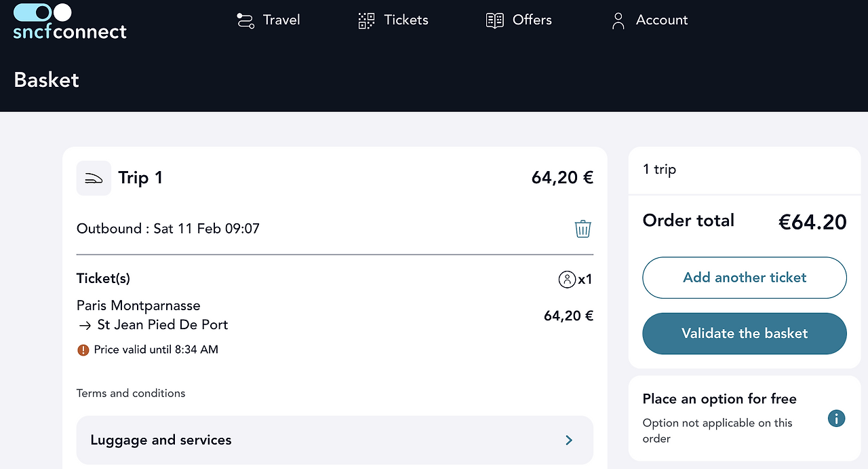Click the QR code icon beside Tickets
This screenshot has width=868, height=469.
click(x=366, y=20)
